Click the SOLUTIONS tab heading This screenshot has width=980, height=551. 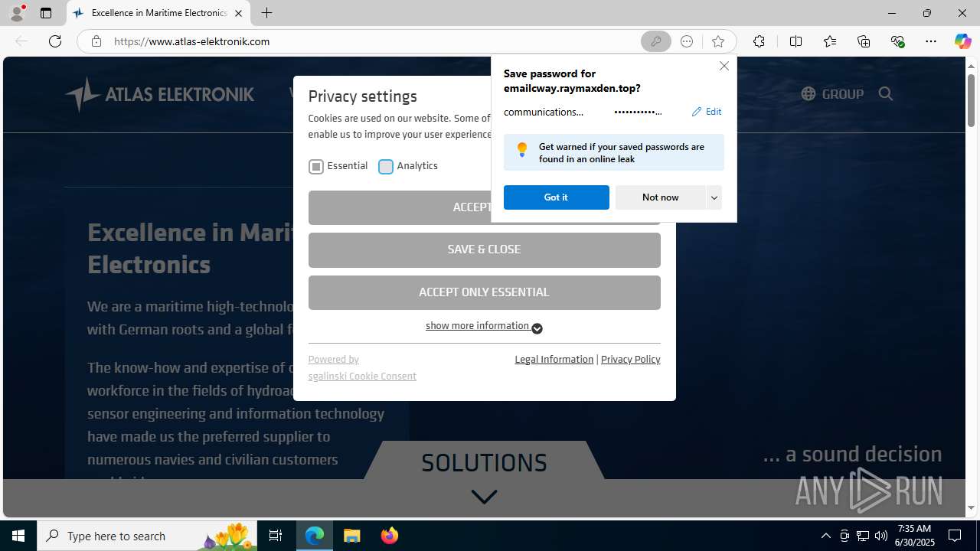[x=484, y=463]
